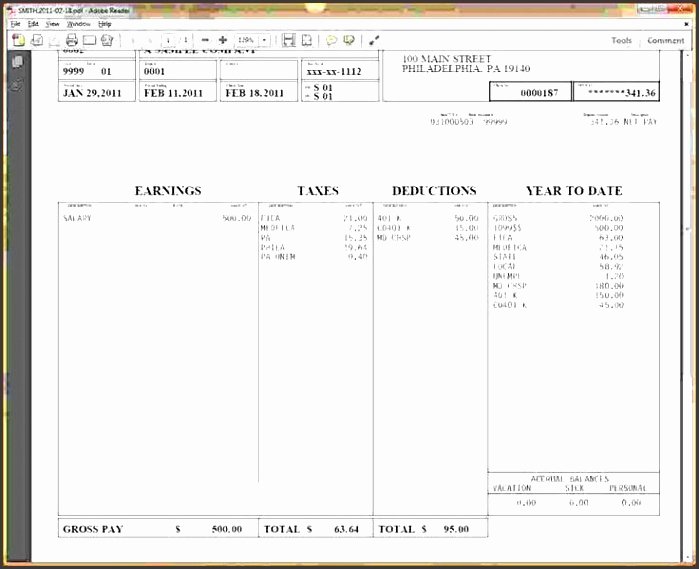The image size is (699, 569).
Task: Click the EARNINGS heading
Action: click(168, 191)
